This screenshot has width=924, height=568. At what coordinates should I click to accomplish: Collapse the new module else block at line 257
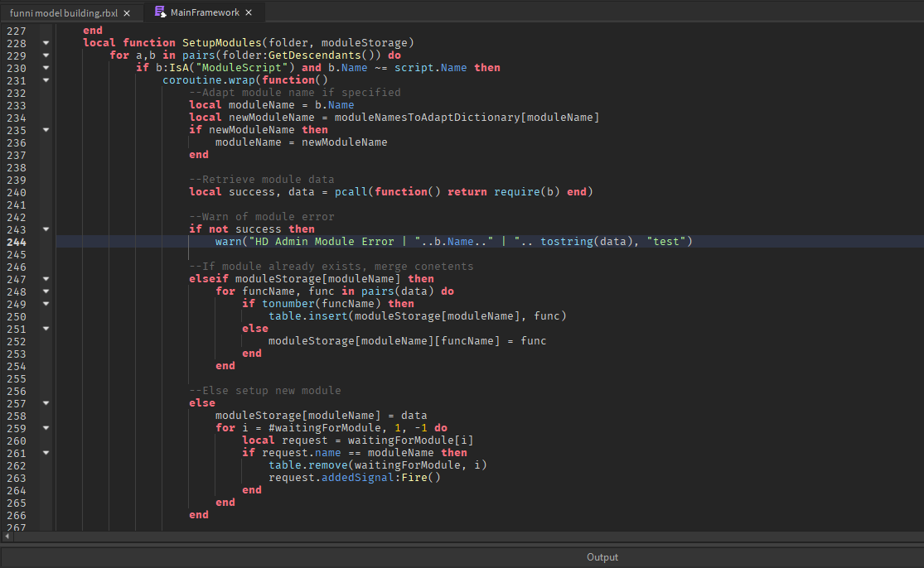[x=46, y=402]
